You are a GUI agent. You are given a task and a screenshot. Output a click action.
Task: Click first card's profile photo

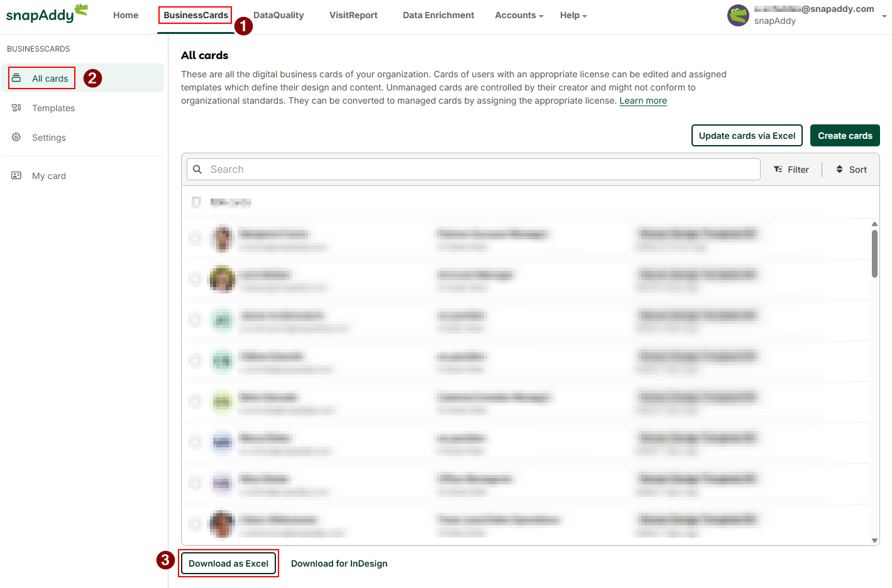(x=222, y=238)
